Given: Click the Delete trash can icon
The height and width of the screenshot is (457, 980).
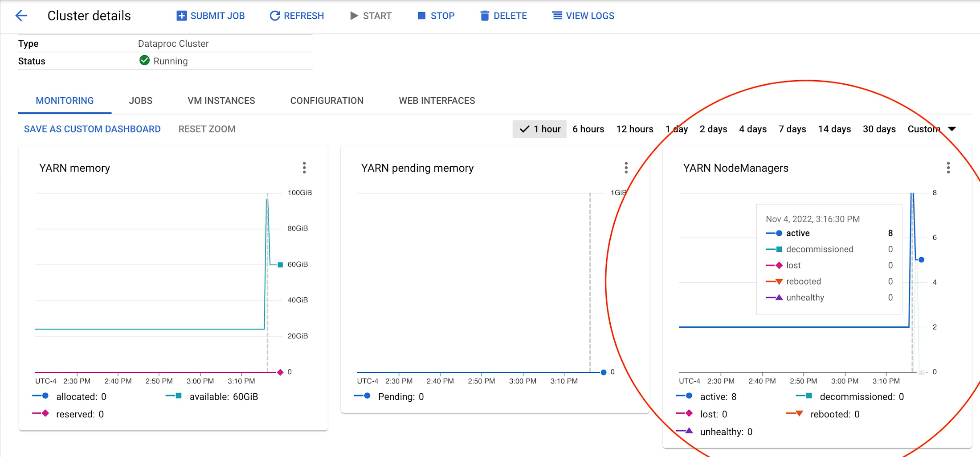Looking at the screenshot, I should 485,16.
